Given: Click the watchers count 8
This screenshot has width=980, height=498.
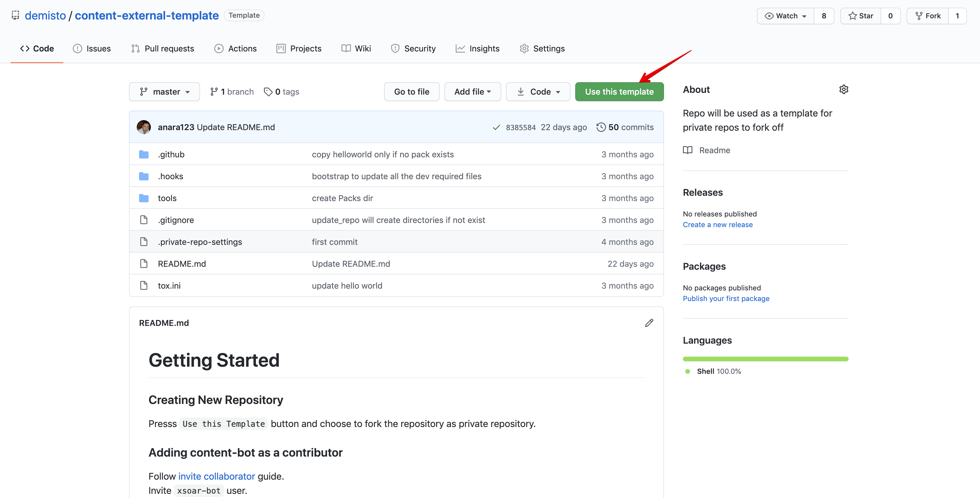Looking at the screenshot, I should pyautogui.click(x=824, y=16).
